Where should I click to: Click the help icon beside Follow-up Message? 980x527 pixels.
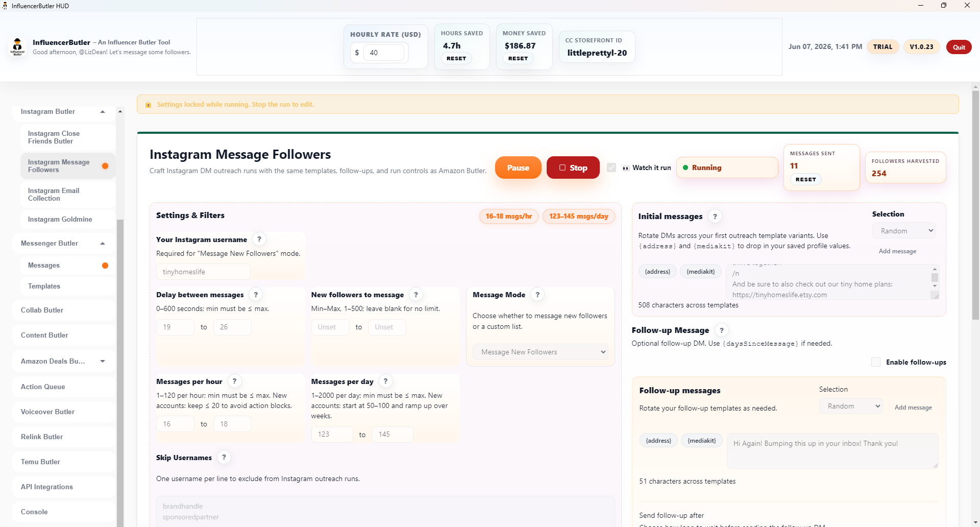(722, 330)
